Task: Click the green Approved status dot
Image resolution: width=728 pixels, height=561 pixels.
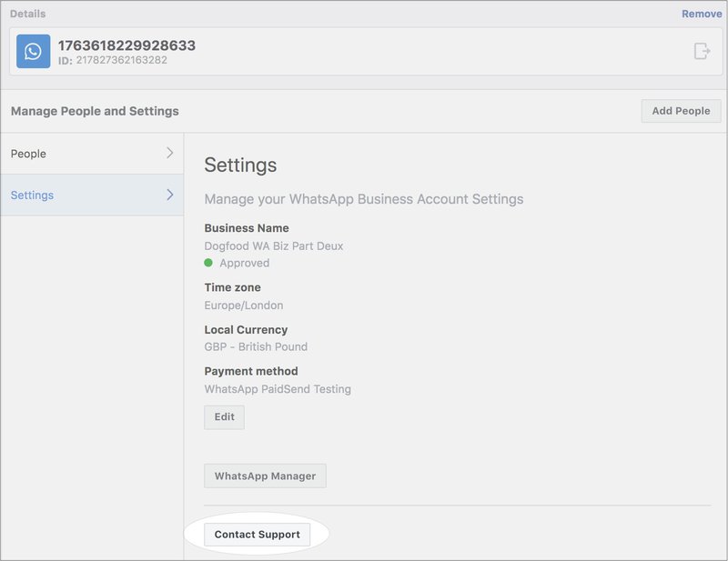Action: pos(208,263)
